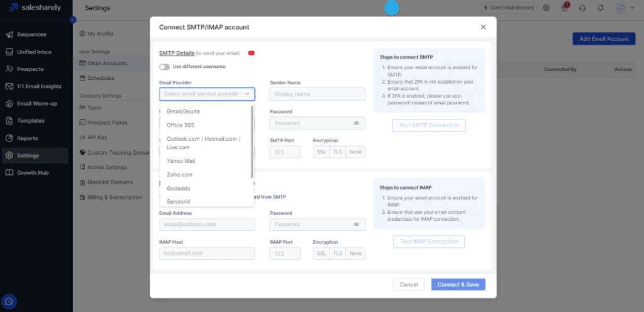Go to Unified Inbox in sidebar
Viewport: 644px width, 312px height.
[x=35, y=52]
